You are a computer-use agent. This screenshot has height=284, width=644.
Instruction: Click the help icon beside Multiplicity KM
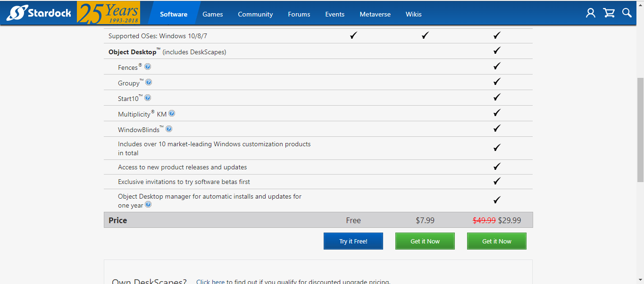(172, 113)
